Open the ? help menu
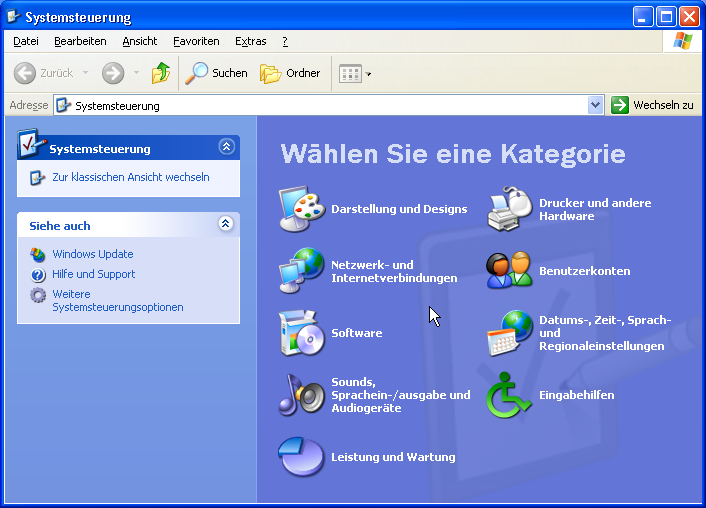Viewport: 706px width, 508px height. point(285,41)
